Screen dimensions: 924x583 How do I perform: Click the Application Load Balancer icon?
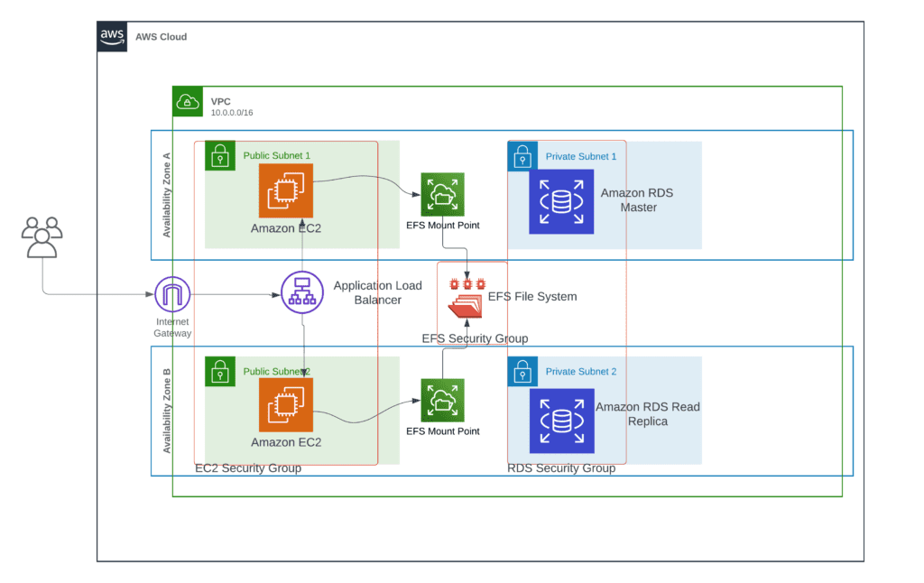coord(302,292)
